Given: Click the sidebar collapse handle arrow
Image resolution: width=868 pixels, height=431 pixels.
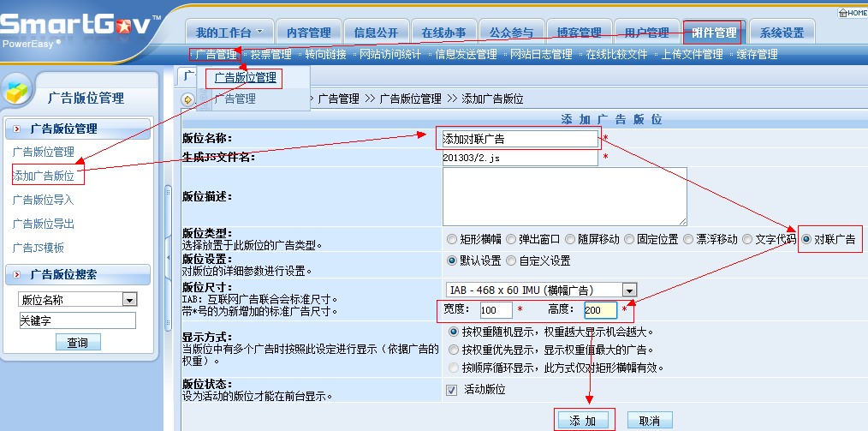Looking at the screenshot, I should [169, 258].
